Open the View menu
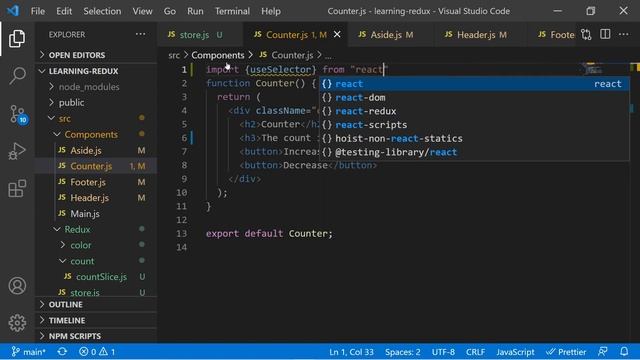The image size is (640, 360). coord(142,11)
